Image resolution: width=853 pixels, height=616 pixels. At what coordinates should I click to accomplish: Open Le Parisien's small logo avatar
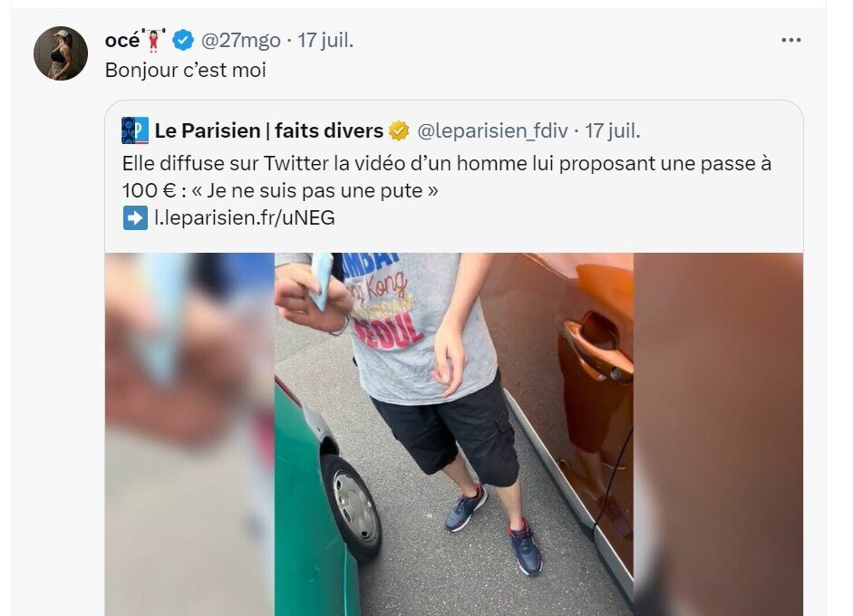click(x=135, y=130)
